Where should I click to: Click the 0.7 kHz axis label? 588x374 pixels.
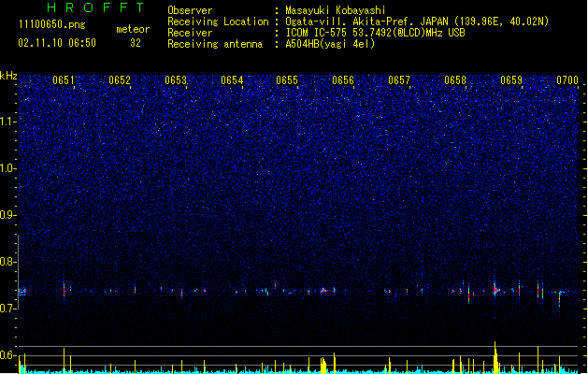tap(8, 309)
